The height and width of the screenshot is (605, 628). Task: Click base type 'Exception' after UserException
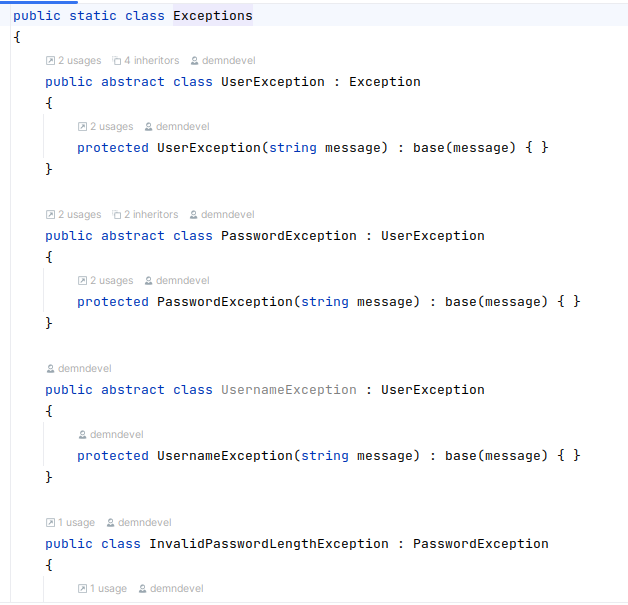point(385,82)
